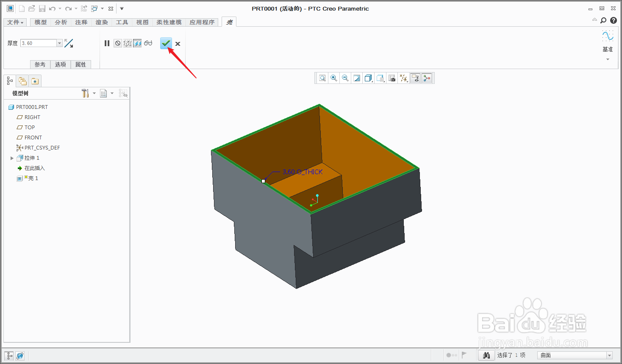Image resolution: width=622 pixels, height=364 pixels.
Task: Open the saved orientations list
Action: pos(380,78)
